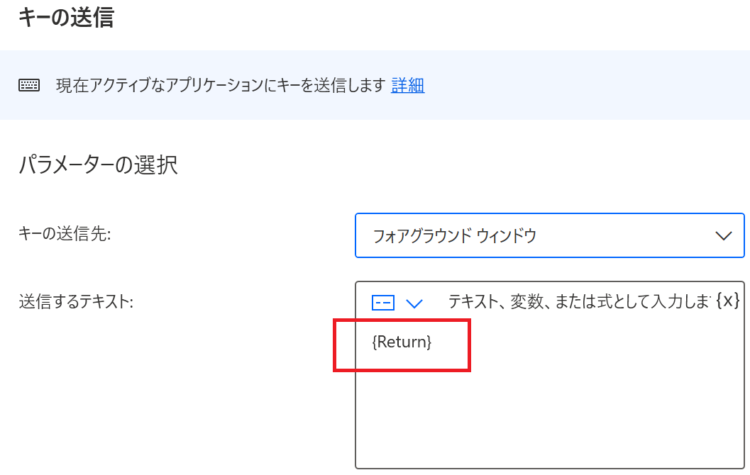Click the キーの送信先: label
Screen dimensions: 750x475
coord(65,234)
